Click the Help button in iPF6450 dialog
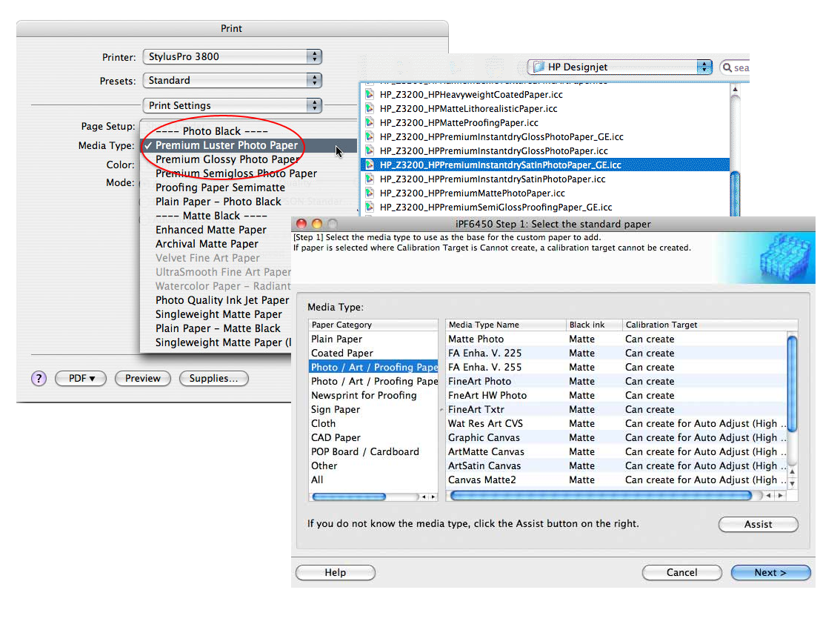Image resolution: width=840 pixels, height=630 pixels. [336, 573]
